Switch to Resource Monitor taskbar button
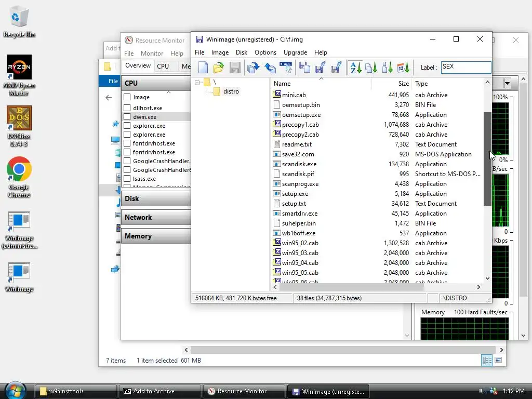532x399 pixels. tap(244, 391)
